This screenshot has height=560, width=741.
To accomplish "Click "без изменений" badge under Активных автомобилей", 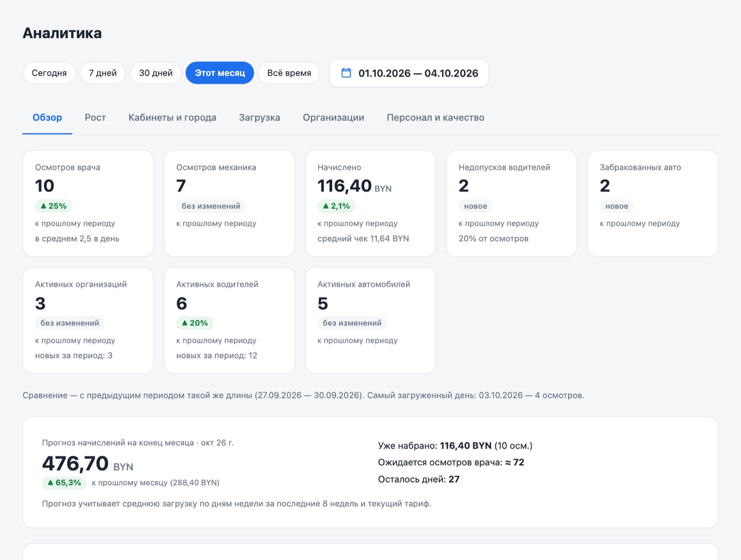I will pos(352,323).
